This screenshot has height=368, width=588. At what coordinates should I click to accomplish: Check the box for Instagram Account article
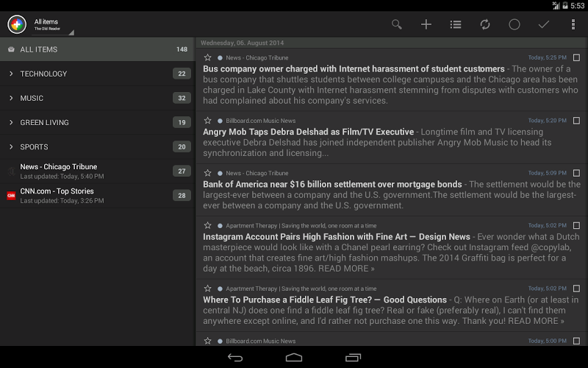pyautogui.click(x=576, y=225)
